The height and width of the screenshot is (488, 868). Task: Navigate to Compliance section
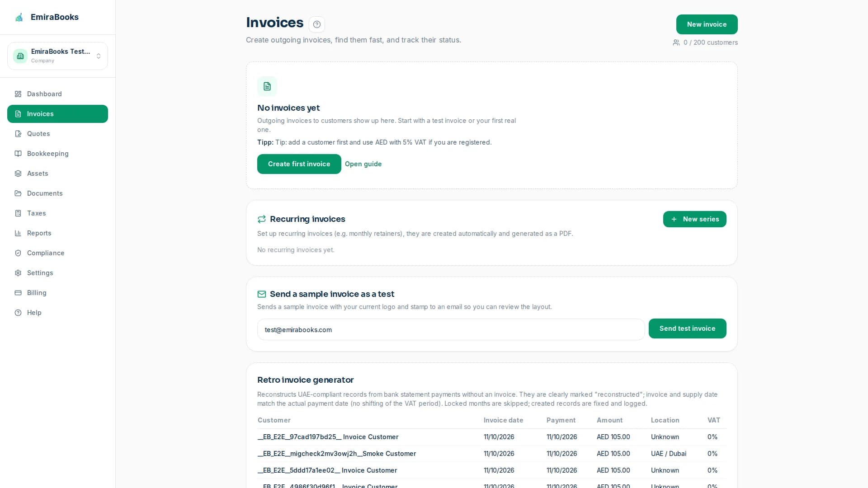[x=57, y=253]
